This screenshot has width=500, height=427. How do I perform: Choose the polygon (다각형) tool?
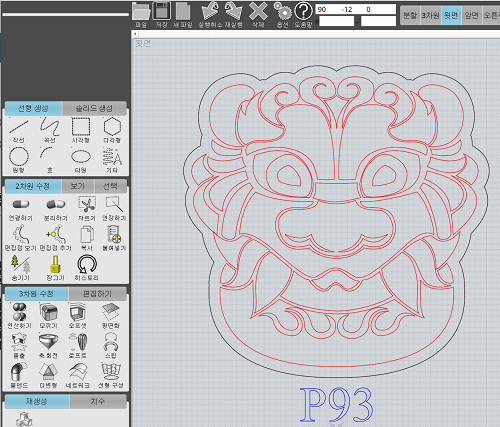point(112,130)
